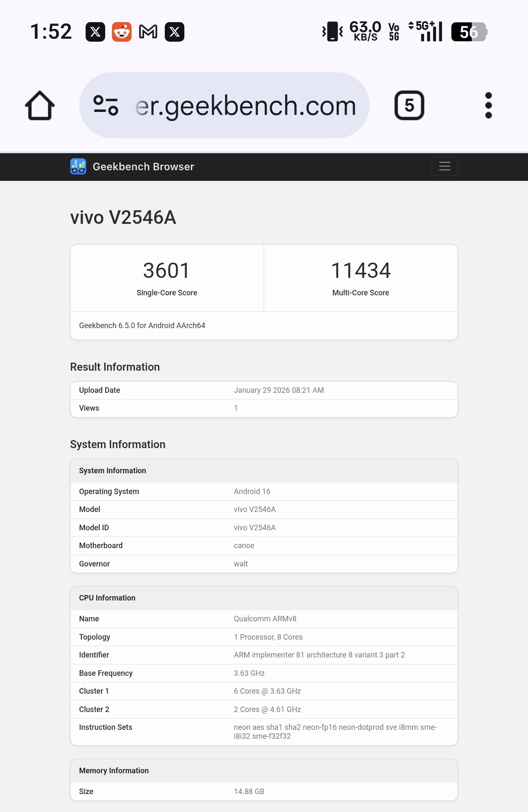
Task: Expand the hamburger navigation menu
Action: (x=445, y=166)
